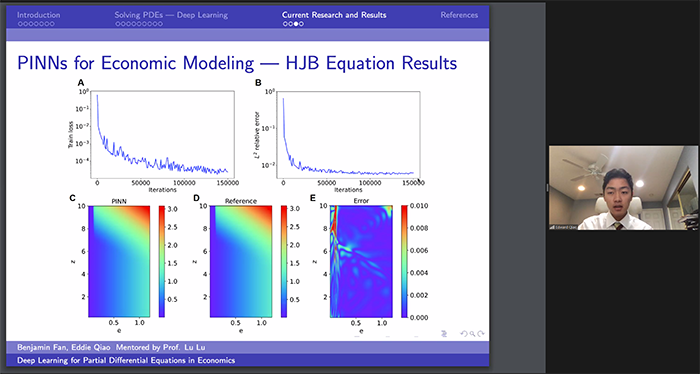
Task: Click the colorbar beside the PINN heatmap
Action: [162, 262]
